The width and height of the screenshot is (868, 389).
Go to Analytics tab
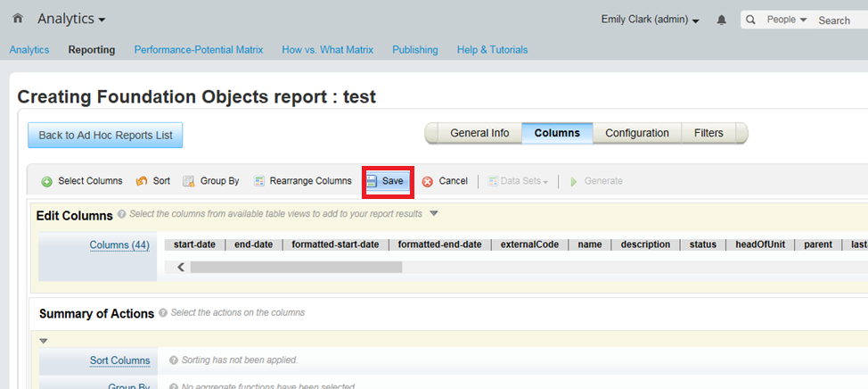[29, 50]
